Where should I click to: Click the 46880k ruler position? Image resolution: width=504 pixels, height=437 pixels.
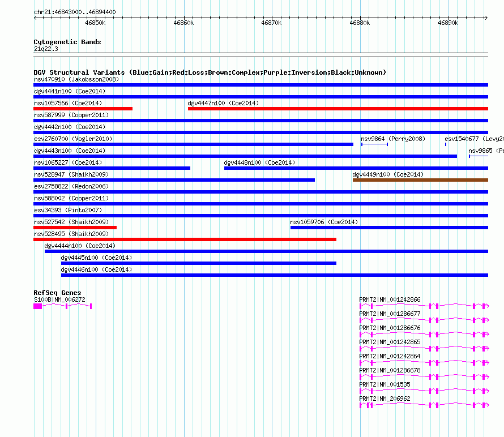360,23
